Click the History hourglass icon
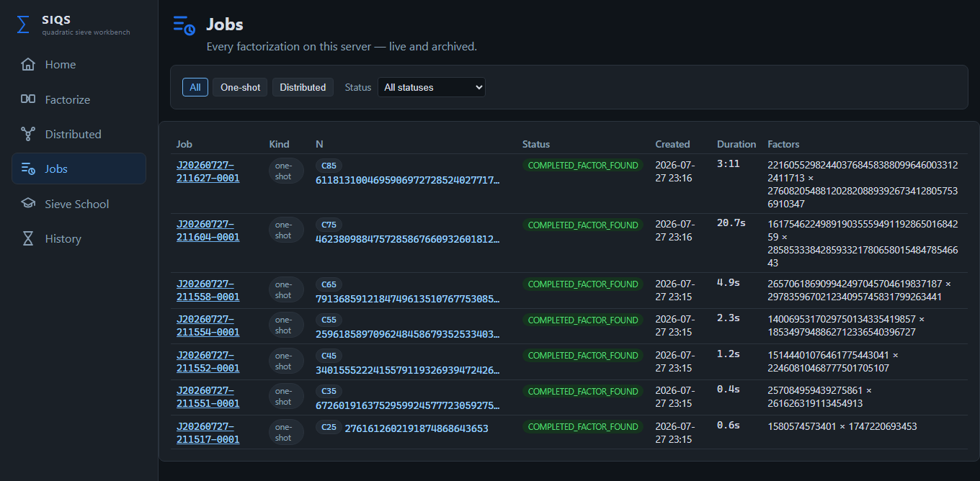980x481 pixels. (x=28, y=238)
